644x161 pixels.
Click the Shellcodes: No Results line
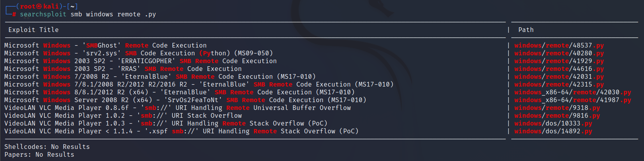pos(47,147)
